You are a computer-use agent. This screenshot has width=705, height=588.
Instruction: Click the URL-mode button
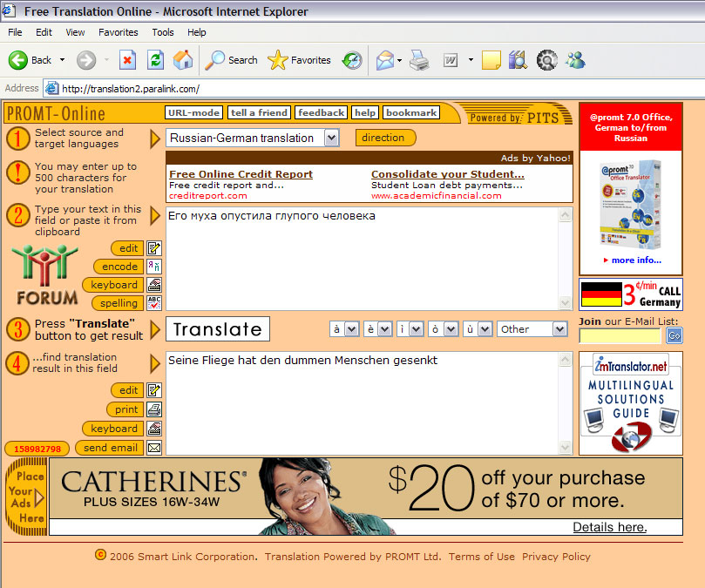(x=193, y=112)
